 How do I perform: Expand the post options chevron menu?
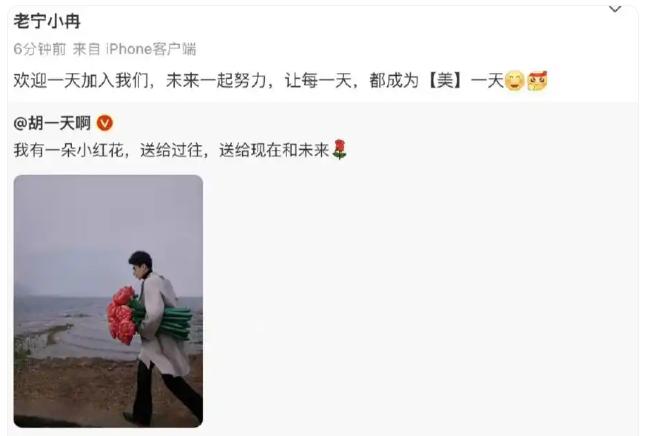[615, 9]
